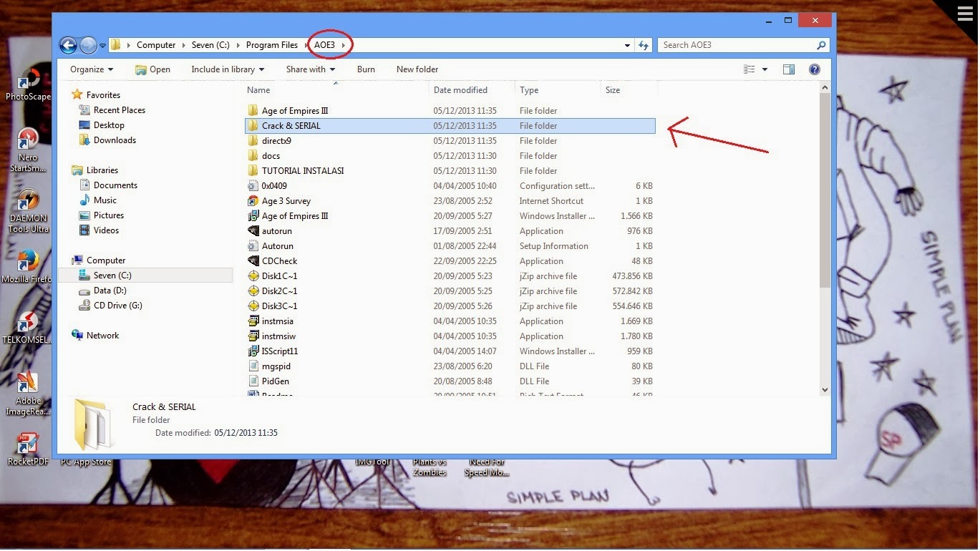Click the change view icon
The height and width of the screenshot is (551, 980).
(749, 69)
